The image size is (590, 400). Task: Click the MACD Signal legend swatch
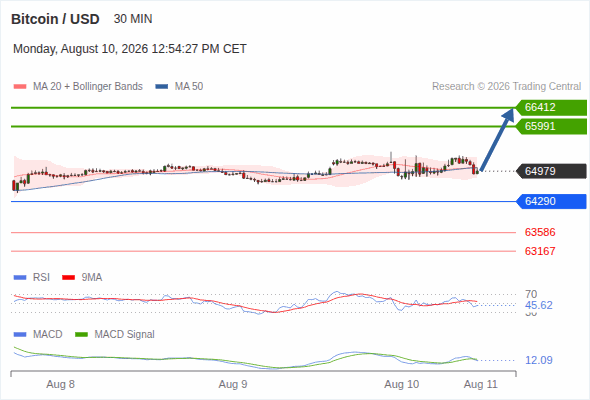(82, 335)
